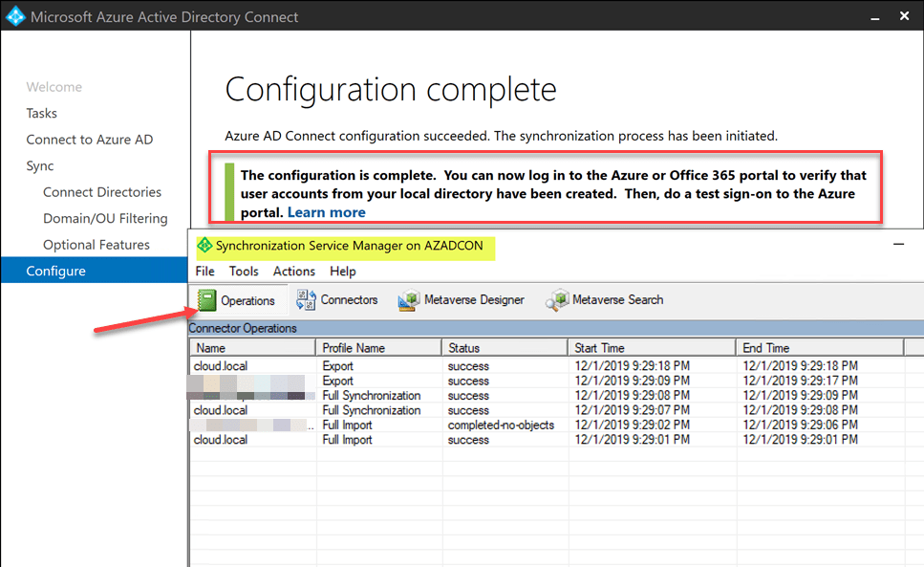The width and height of the screenshot is (924, 567).
Task: Sort by the Name column header
Action: click(x=253, y=348)
